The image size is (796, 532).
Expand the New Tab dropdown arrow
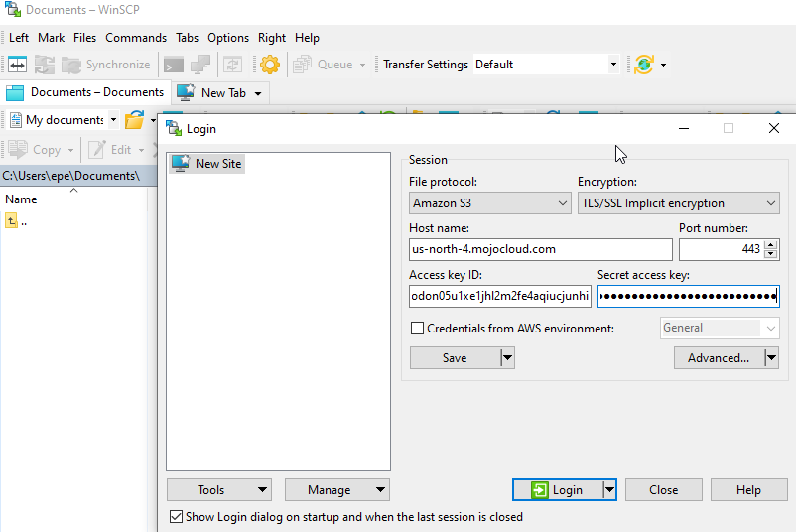pos(258,94)
